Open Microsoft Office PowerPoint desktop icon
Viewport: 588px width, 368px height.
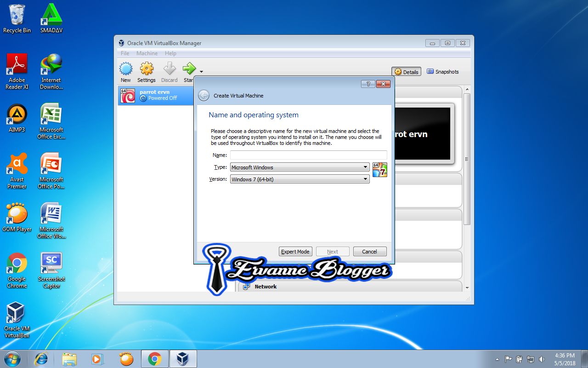click(x=51, y=171)
